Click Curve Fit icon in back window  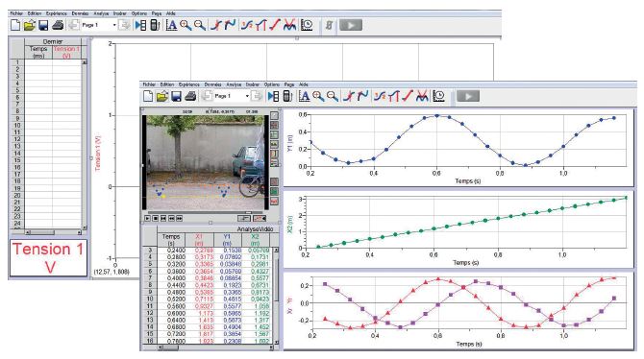coord(289,26)
